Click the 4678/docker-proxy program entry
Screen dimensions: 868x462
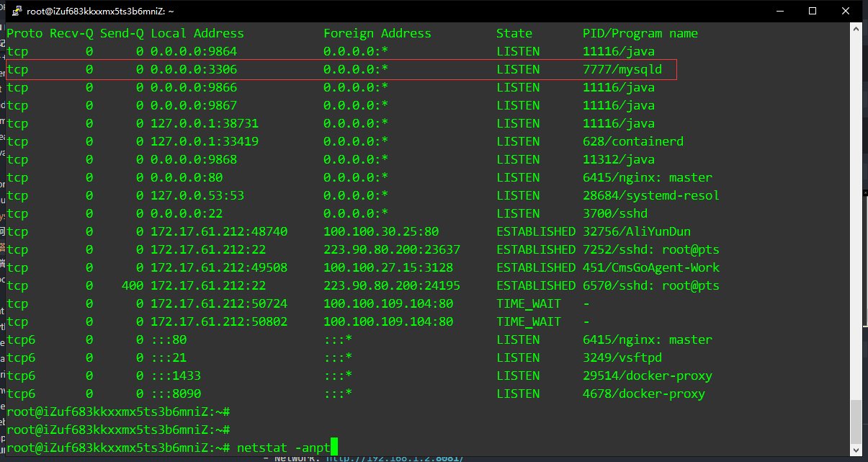(x=644, y=394)
